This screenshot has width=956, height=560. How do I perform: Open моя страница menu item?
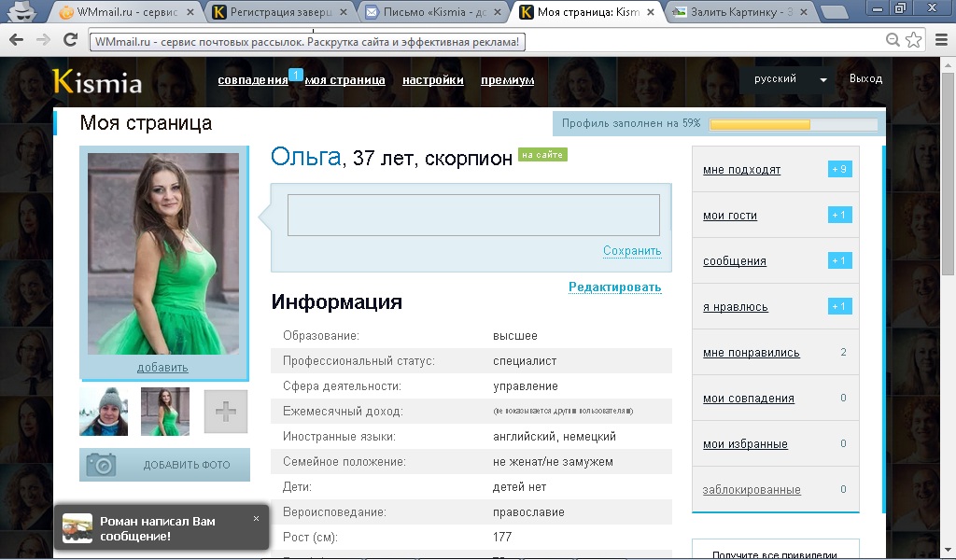point(345,80)
